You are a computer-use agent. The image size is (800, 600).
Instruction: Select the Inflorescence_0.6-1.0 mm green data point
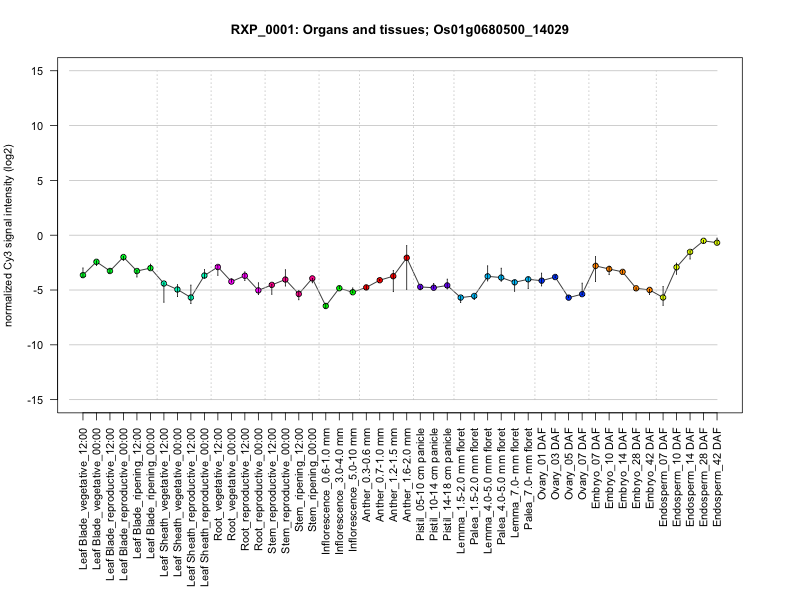[326, 306]
